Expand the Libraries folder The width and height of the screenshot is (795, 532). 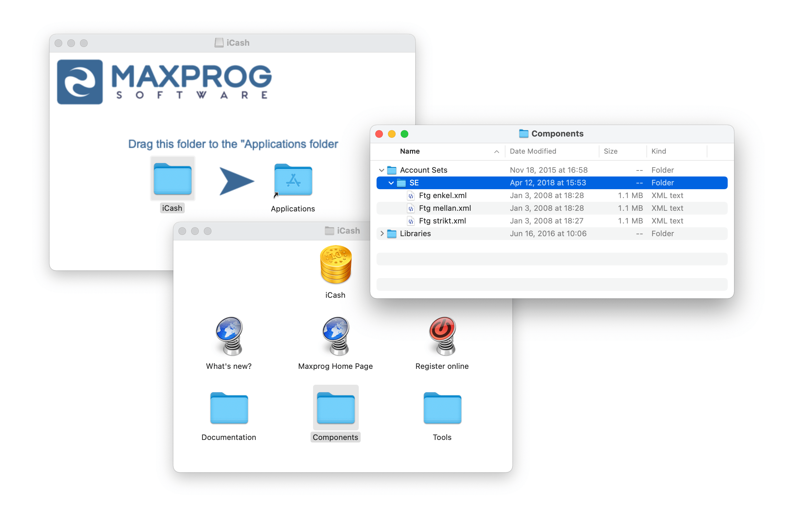pos(382,233)
